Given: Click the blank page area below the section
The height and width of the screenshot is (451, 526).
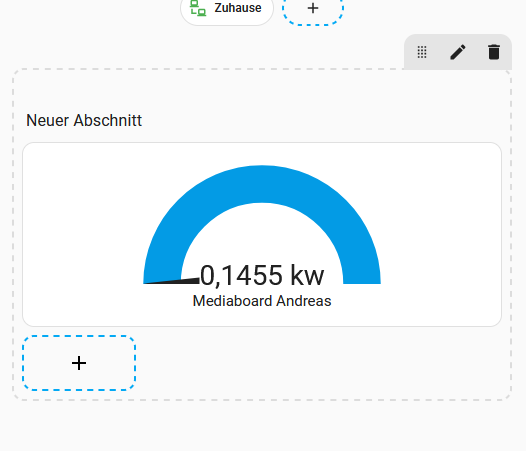Looking at the screenshot, I should pyautogui.click(x=263, y=426).
